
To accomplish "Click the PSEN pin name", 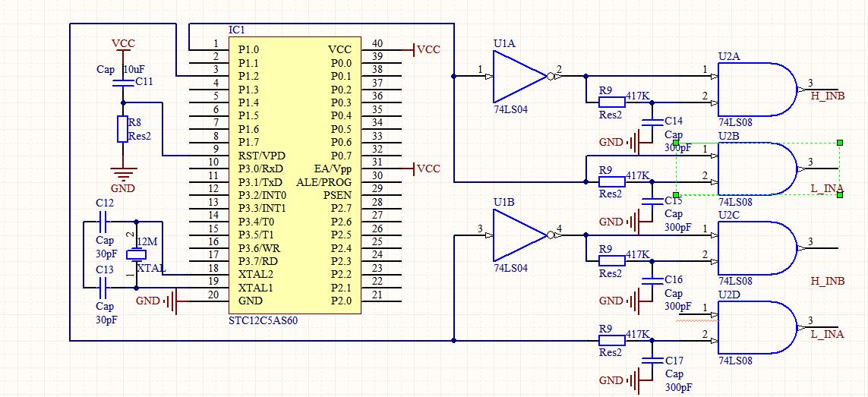I will pos(338,195).
